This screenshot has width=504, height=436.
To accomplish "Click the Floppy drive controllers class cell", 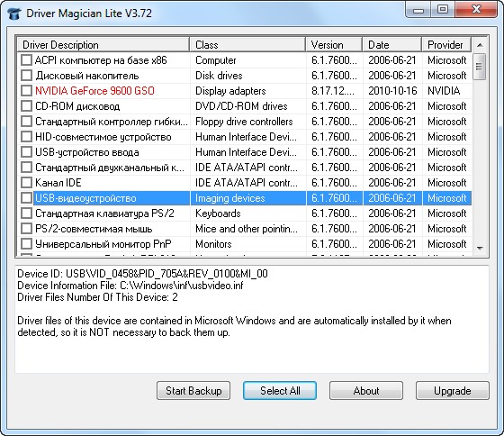I will [244, 122].
